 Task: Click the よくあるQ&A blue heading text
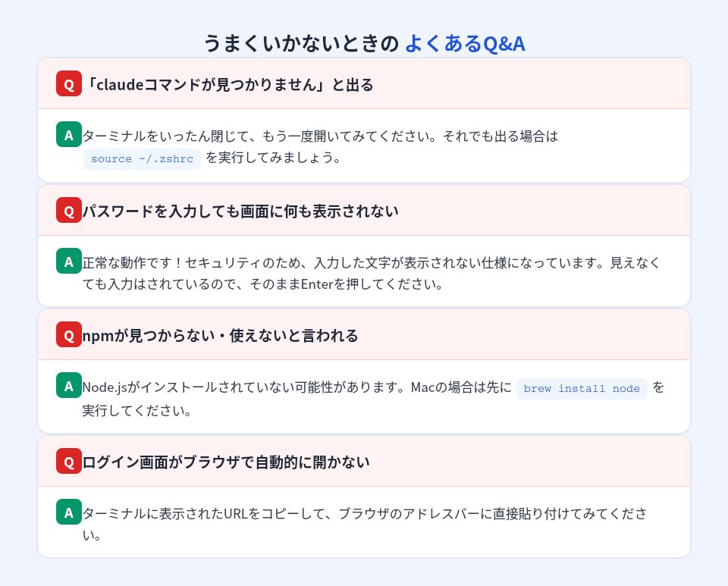click(x=464, y=43)
